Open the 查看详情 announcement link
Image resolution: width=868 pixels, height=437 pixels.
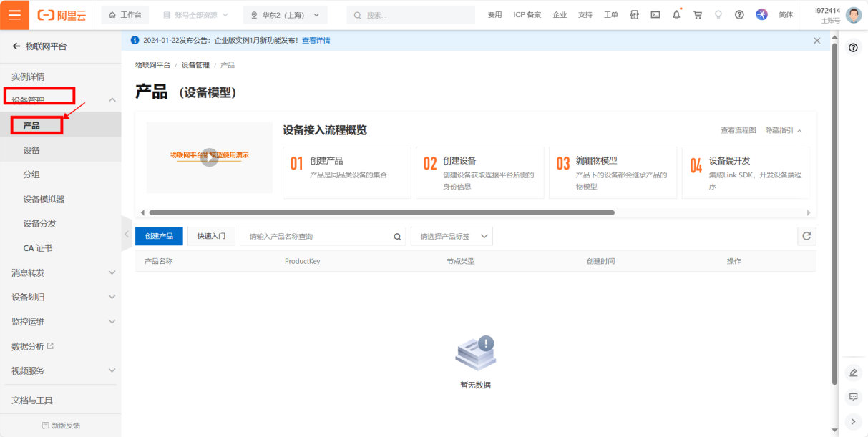point(316,41)
